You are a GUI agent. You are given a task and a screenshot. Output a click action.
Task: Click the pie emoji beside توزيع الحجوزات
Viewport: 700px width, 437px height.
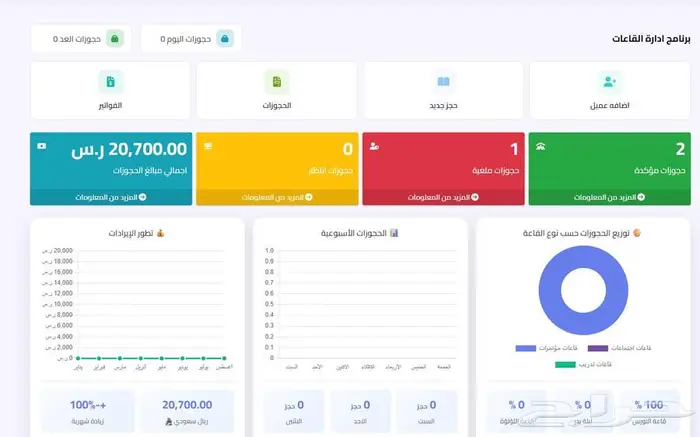coord(637,233)
